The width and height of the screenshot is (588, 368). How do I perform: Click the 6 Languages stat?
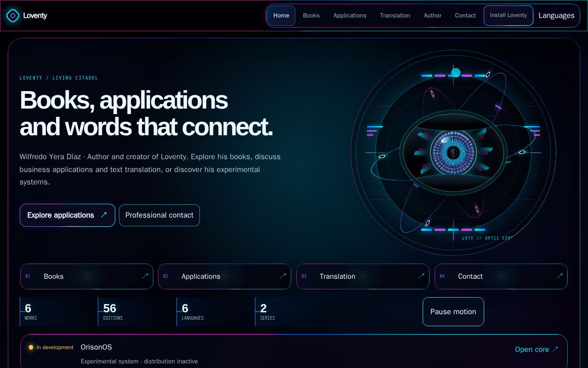tap(214, 311)
